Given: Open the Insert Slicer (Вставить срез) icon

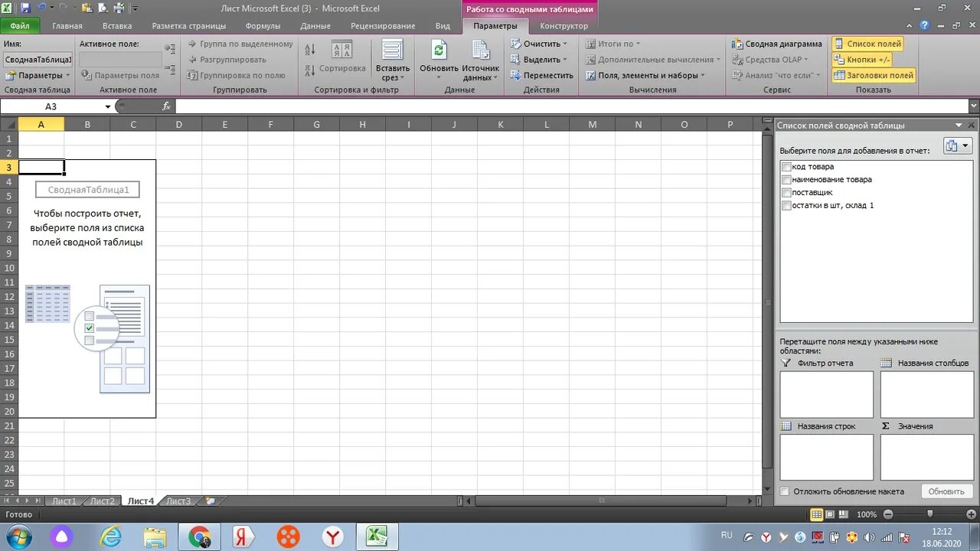Looking at the screenshot, I should [x=393, y=60].
